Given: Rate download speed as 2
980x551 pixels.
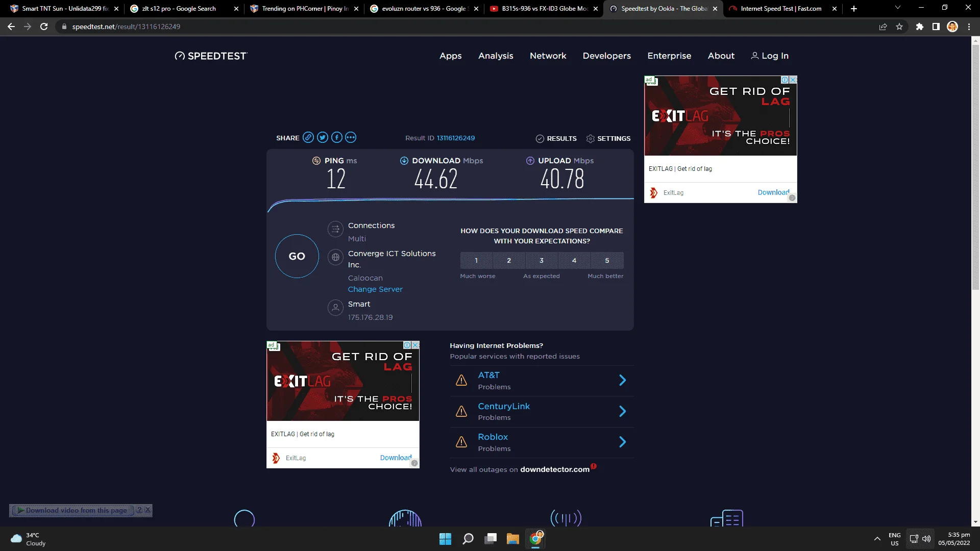Looking at the screenshot, I should (x=509, y=260).
